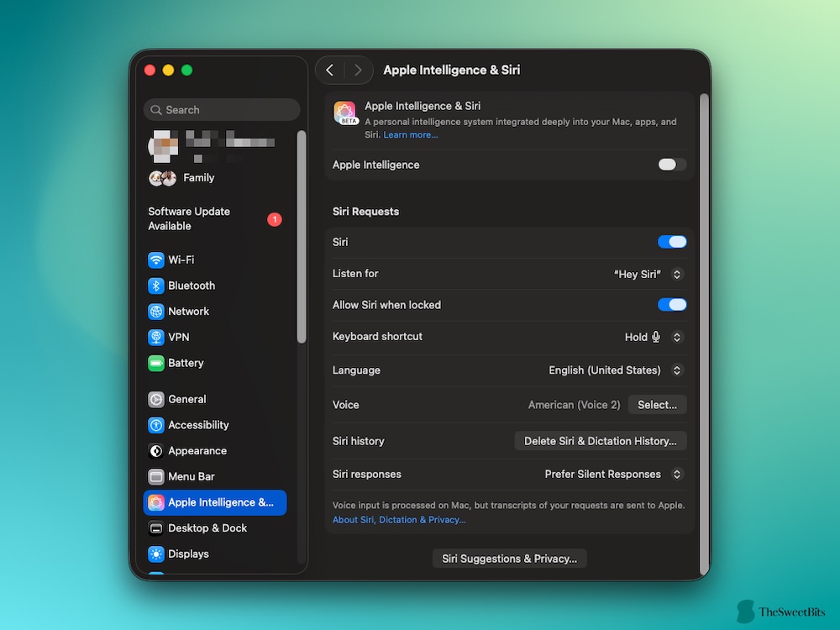Disable Allow Siri when locked
Image resolution: width=840 pixels, height=630 pixels.
[672, 305]
